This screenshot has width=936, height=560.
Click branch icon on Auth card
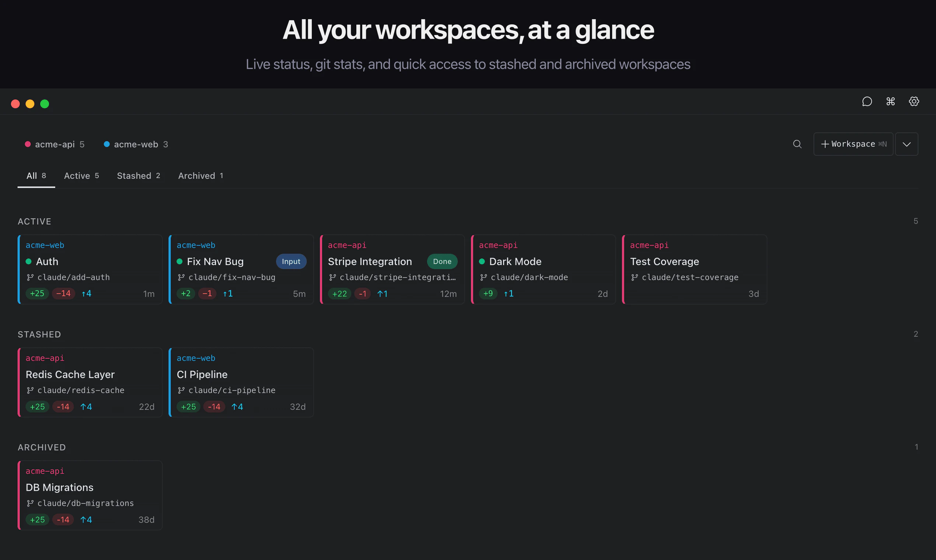click(x=30, y=278)
